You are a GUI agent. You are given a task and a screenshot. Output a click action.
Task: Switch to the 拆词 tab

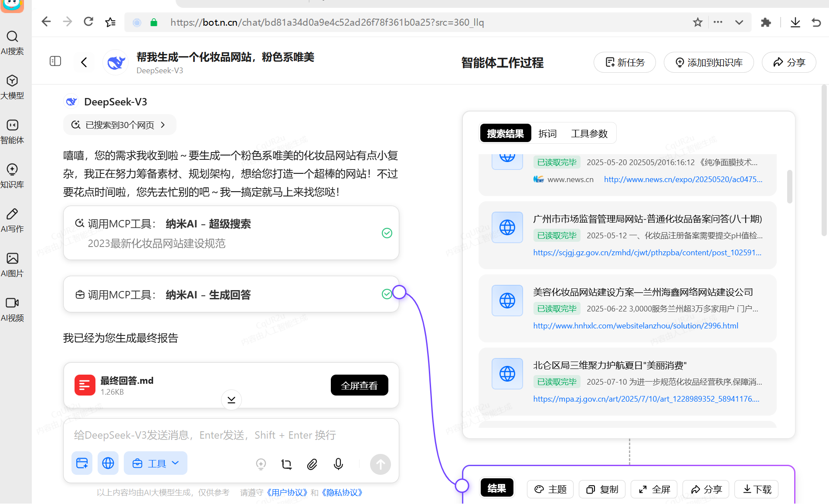pos(547,133)
